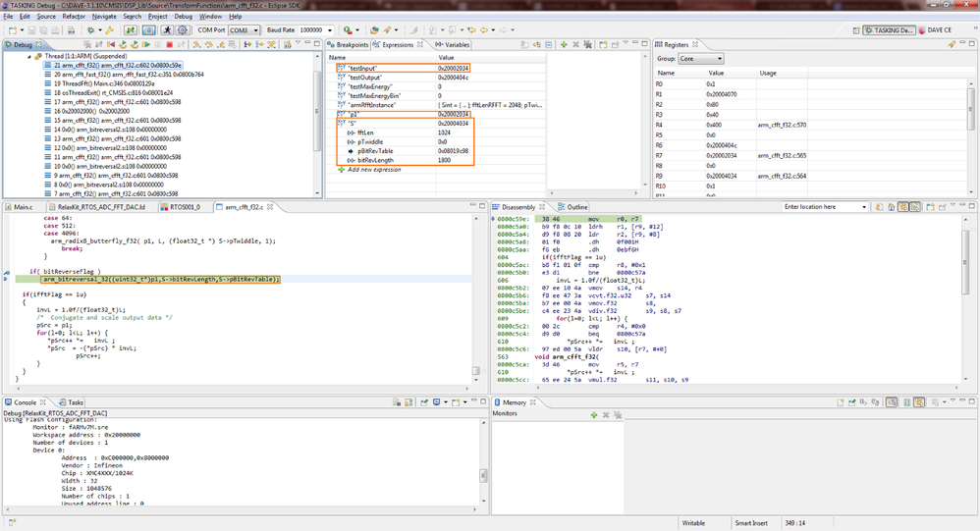Click the running-man icon in main toolbar
980x531 pixels.
(x=167, y=30)
